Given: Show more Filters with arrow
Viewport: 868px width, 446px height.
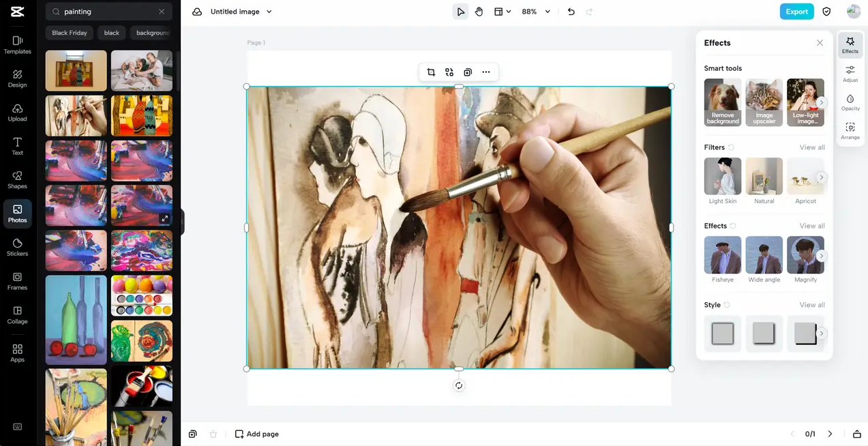Looking at the screenshot, I should (x=822, y=177).
